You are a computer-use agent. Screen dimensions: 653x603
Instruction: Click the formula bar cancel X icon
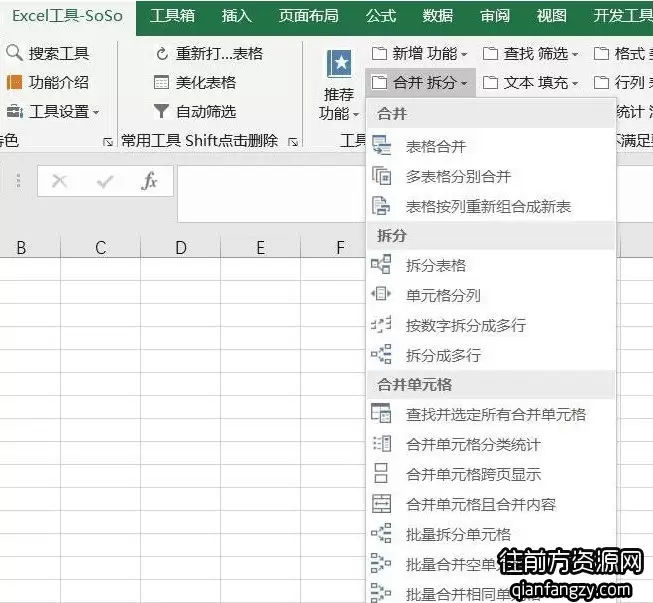pyautogui.click(x=60, y=181)
